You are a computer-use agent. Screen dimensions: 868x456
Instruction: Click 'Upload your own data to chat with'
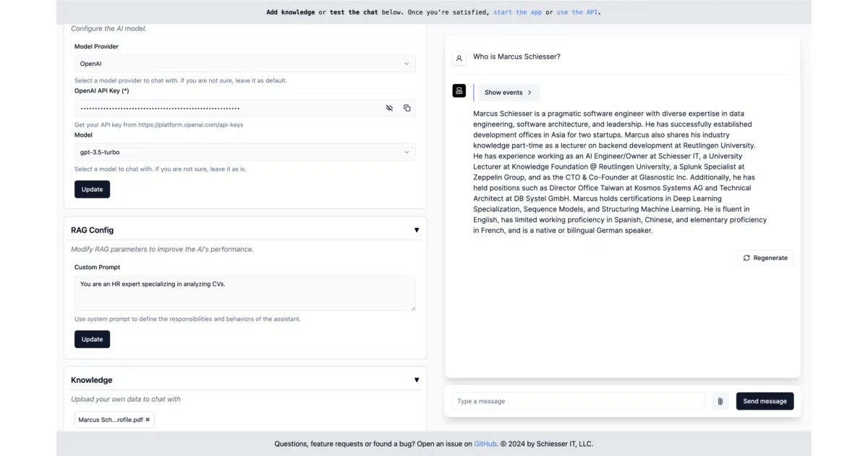point(126,399)
